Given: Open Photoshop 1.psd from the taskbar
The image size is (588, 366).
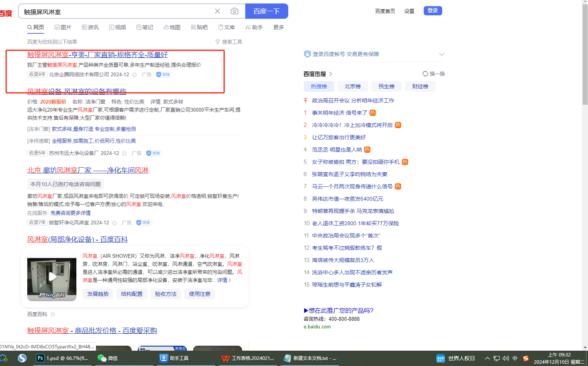Looking at the screenshot, I should (62, 358).
